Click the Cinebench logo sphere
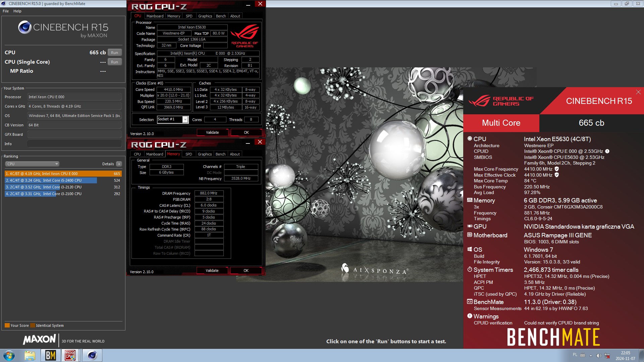This screenshot has height=362, width=644. point(25,27)
